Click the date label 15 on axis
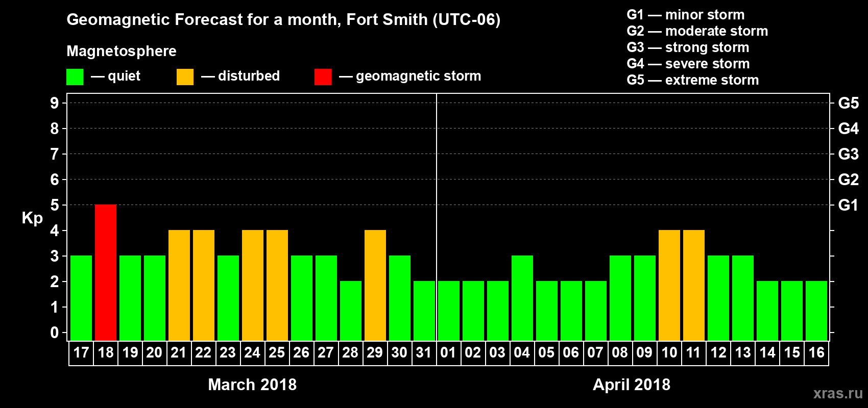The height and width of the screenshot is (408, 868). (792, 353)
